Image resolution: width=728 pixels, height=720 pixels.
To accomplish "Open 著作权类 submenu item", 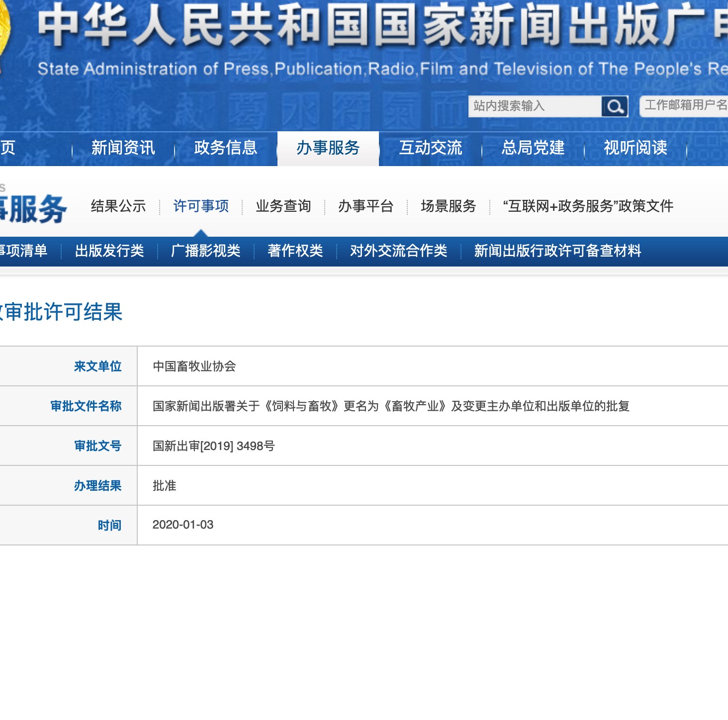I will click(295, 251).
